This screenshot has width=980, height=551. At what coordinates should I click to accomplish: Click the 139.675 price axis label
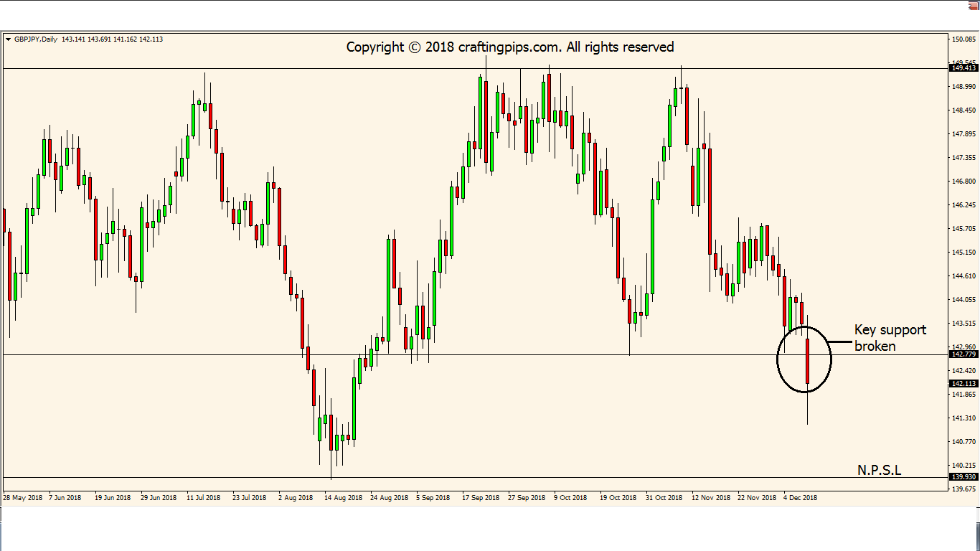[964, 489]
